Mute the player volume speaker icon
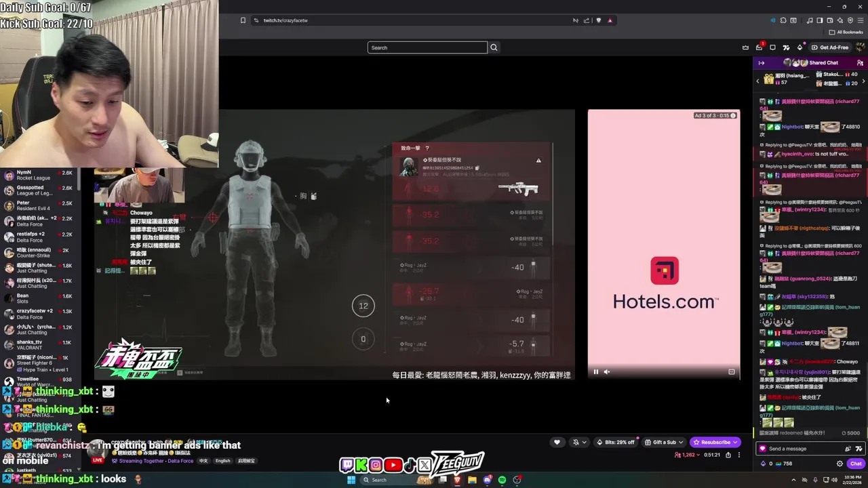The image size is (868, 488). click(x=607, y=371)
